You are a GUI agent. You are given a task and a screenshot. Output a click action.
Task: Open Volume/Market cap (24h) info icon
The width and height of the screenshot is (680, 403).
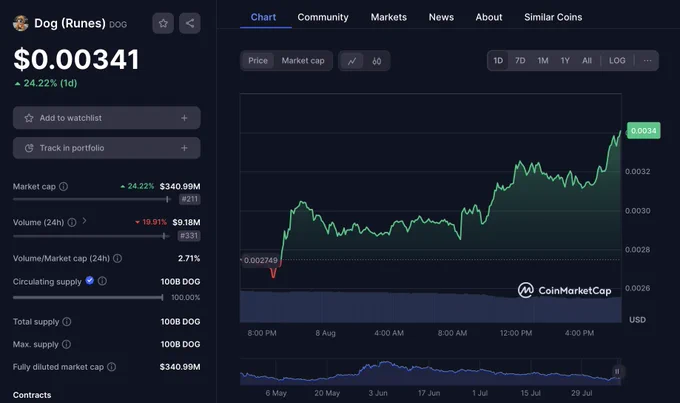click(118, 258)
